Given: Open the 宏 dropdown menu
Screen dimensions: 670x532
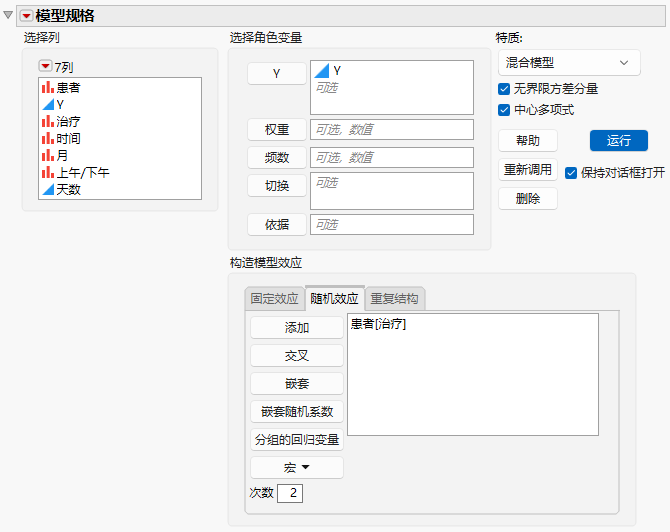Looking at the screenshot, I should [x=297, y=468].
